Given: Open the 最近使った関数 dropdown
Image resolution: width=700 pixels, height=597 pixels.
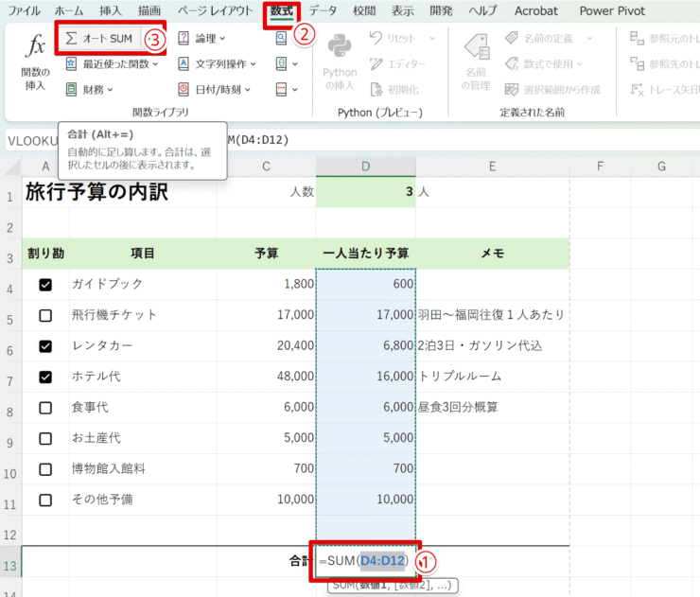Looking at the screenshot, I should 112,64.
